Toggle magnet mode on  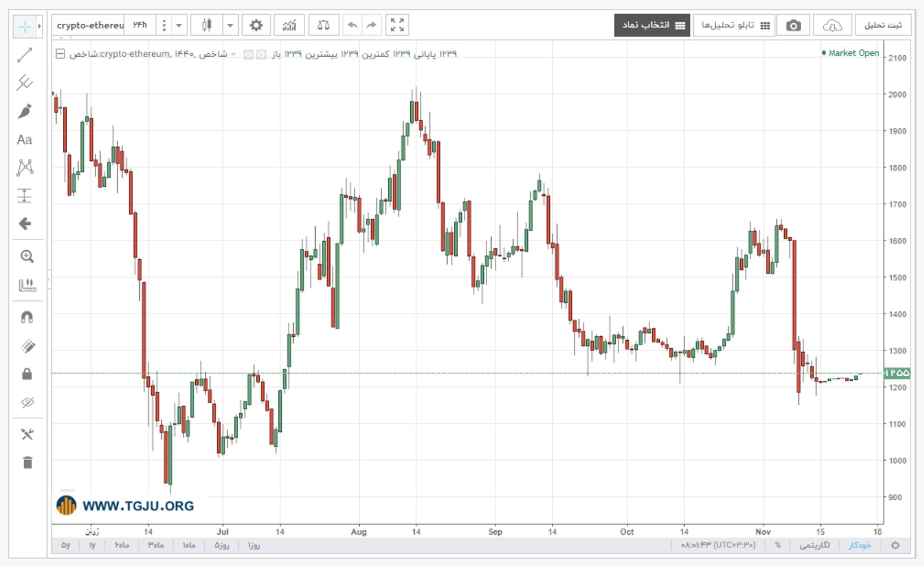pos(27,318)
